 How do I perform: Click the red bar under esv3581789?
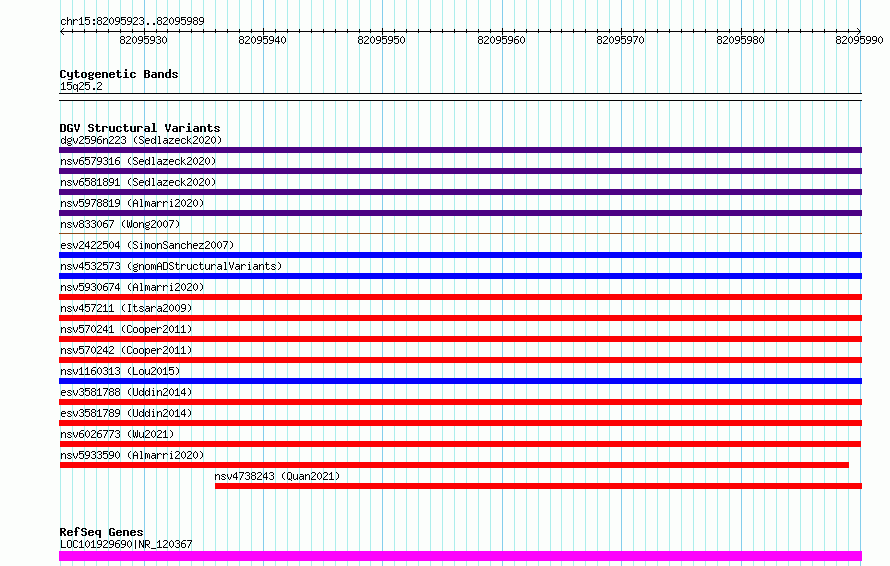pyautogui.click(x=460, y=423)
